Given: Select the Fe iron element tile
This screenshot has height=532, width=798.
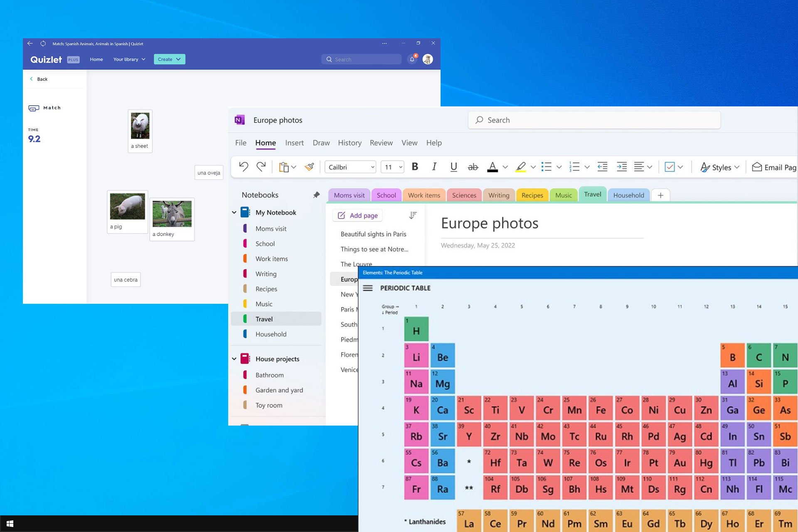Looking at the screenshot, I should point(601,408).
